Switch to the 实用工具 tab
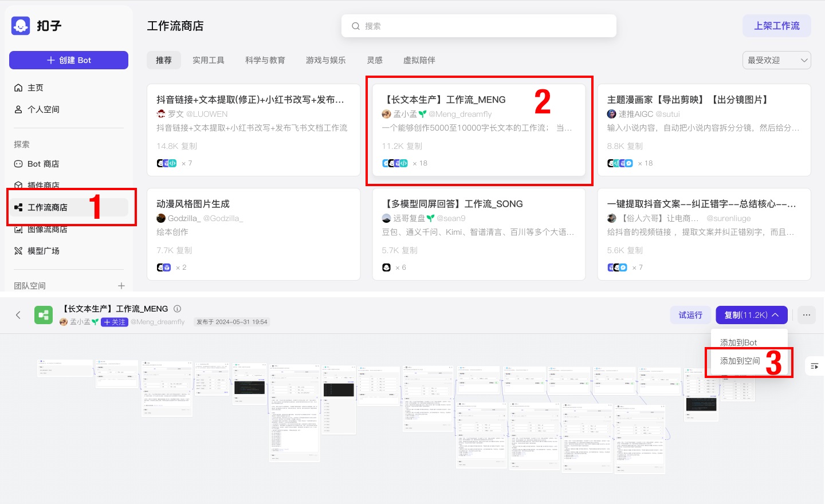 (209, 60)
